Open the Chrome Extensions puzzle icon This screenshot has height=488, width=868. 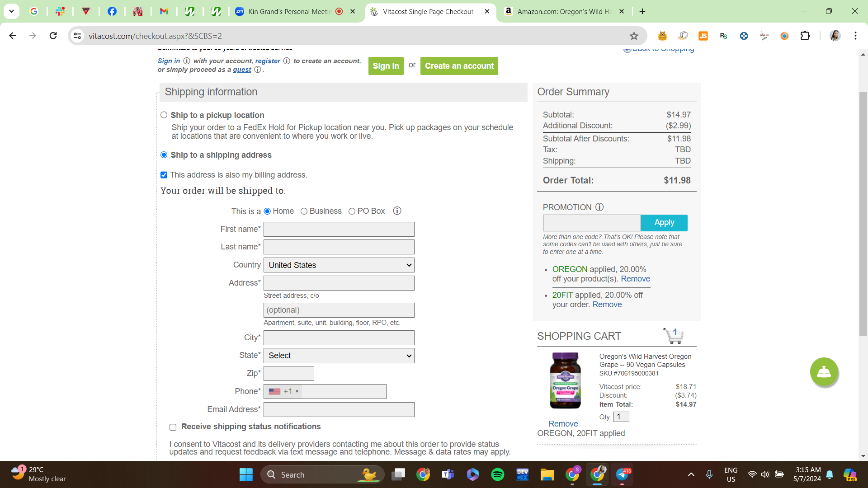(805, 36)
